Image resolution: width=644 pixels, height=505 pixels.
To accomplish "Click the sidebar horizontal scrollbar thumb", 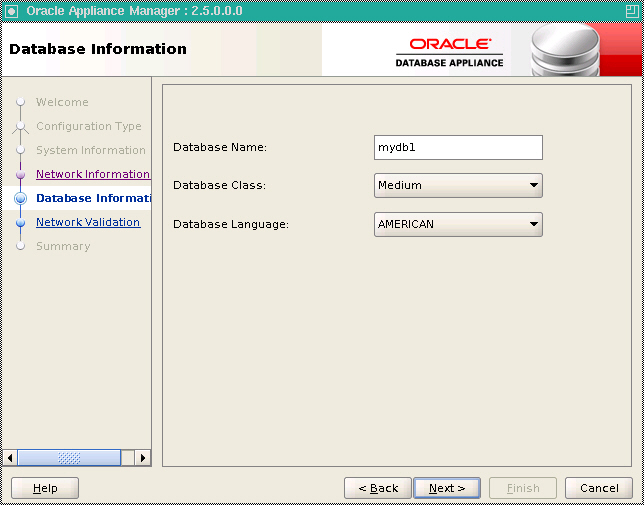I will pos(69,457).
